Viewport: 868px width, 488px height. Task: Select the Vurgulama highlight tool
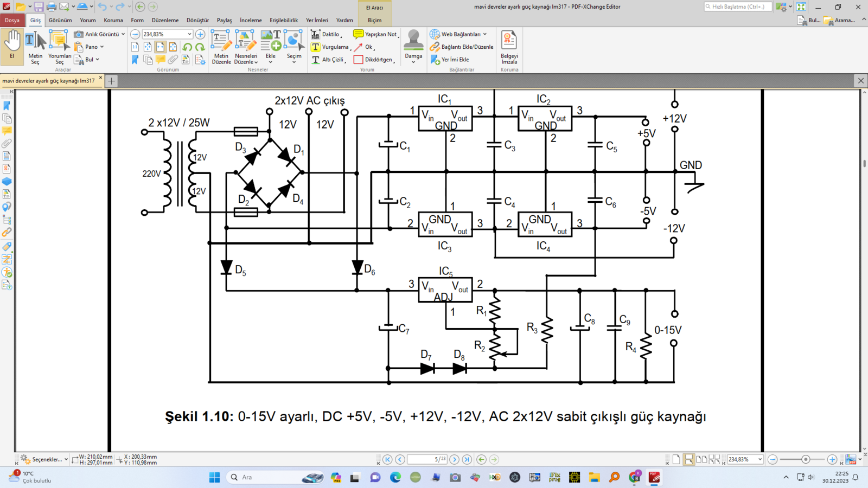330,47
